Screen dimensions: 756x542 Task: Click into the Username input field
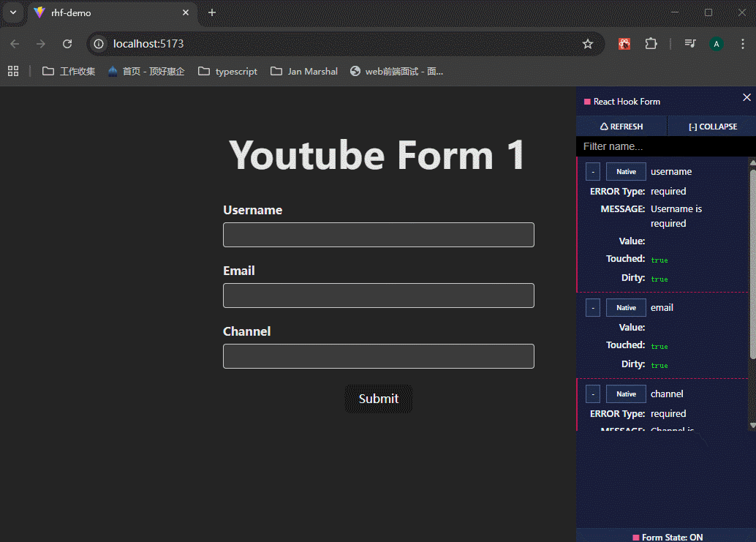378,235
